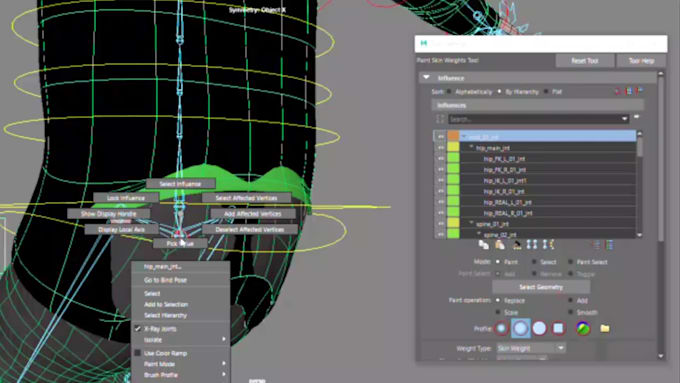Collapse spine_01_jnt tree node
This screenshot has height=383, width=680.
(471, 223)
